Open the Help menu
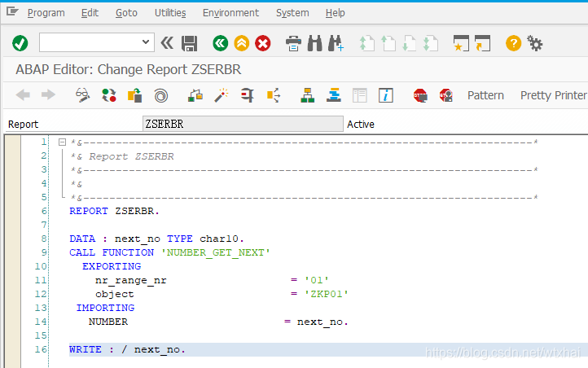This screenshot has width=588, height=368. tap(335, 13)
